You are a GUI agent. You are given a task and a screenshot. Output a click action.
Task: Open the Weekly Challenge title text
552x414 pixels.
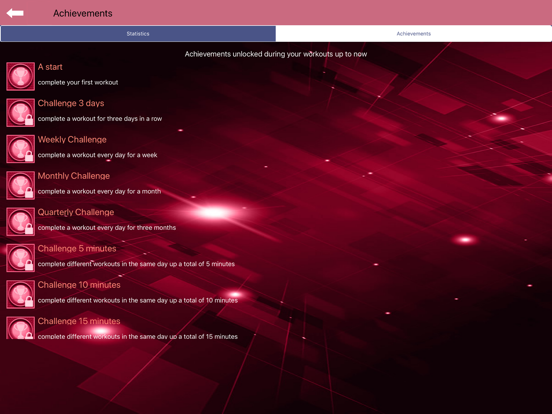[x=72, y=139]
